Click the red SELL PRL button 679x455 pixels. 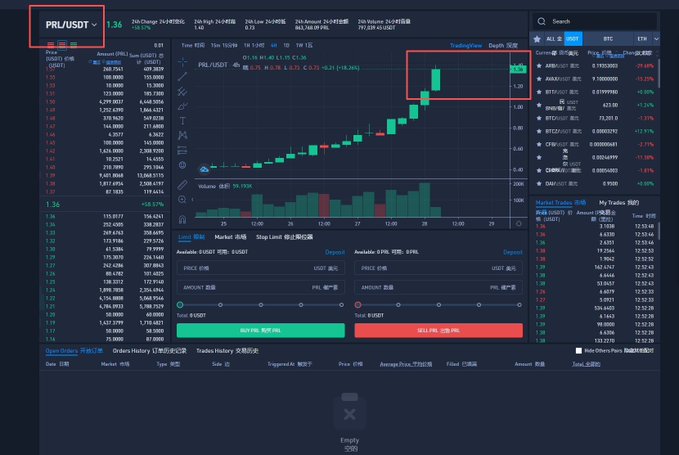click(438, 330)
